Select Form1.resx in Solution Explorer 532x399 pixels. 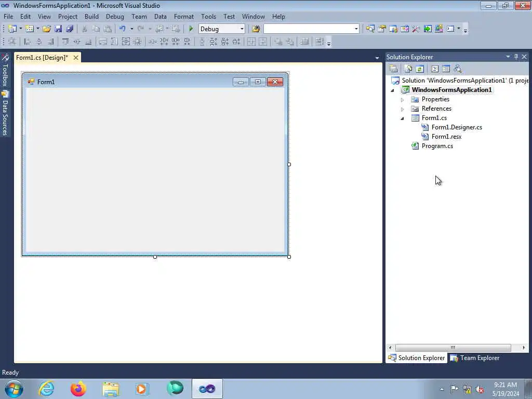446,137
